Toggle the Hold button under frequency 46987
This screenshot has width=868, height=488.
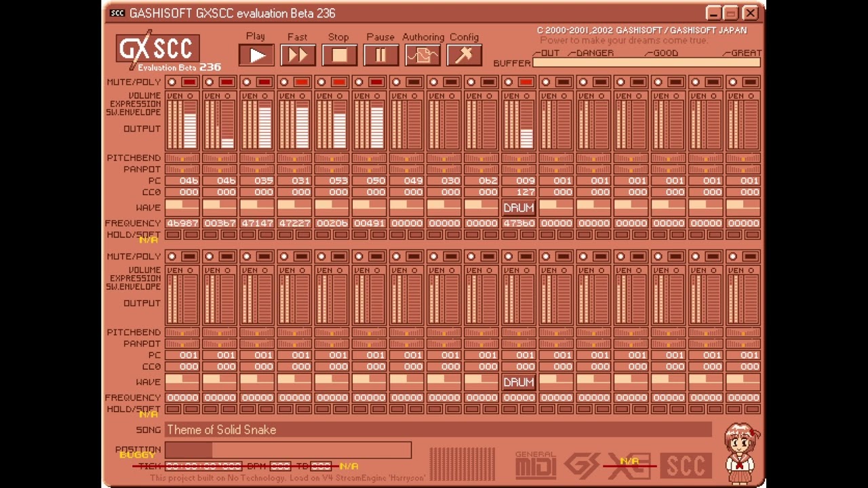[174, 235]
